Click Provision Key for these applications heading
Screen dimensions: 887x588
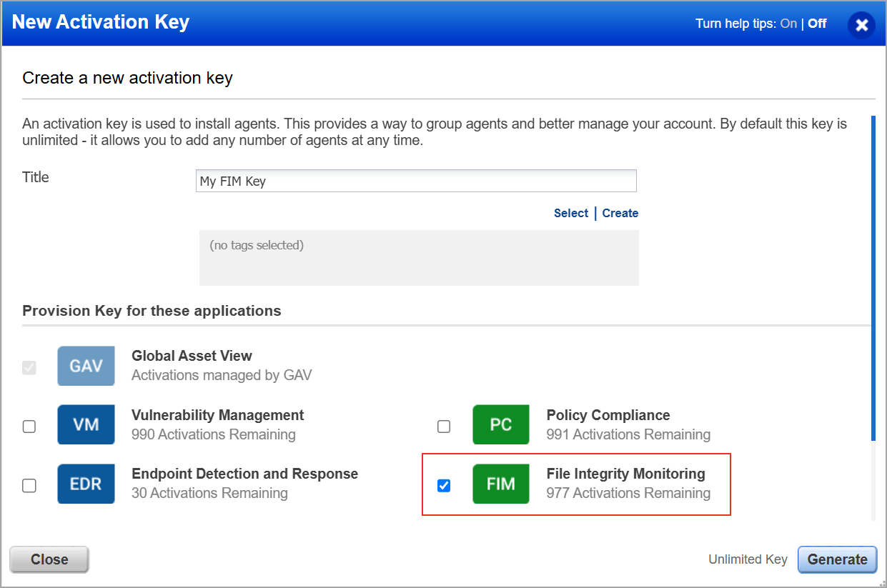[152, 311]
